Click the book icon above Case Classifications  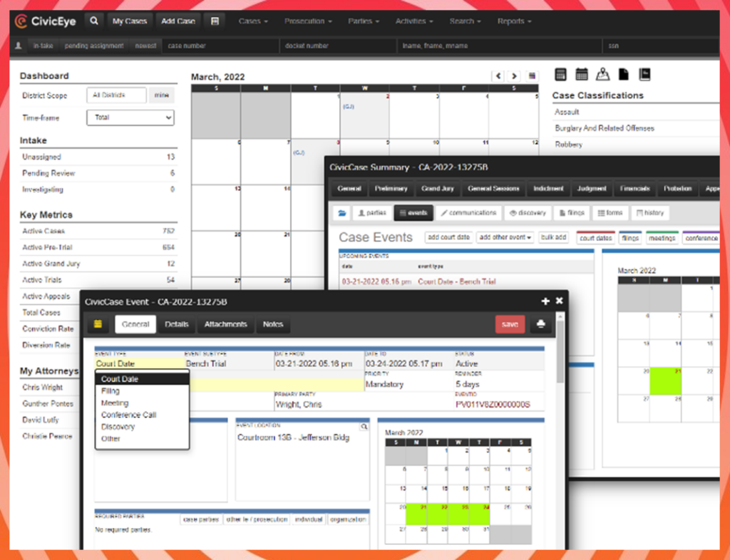click(x=644, y=74)
